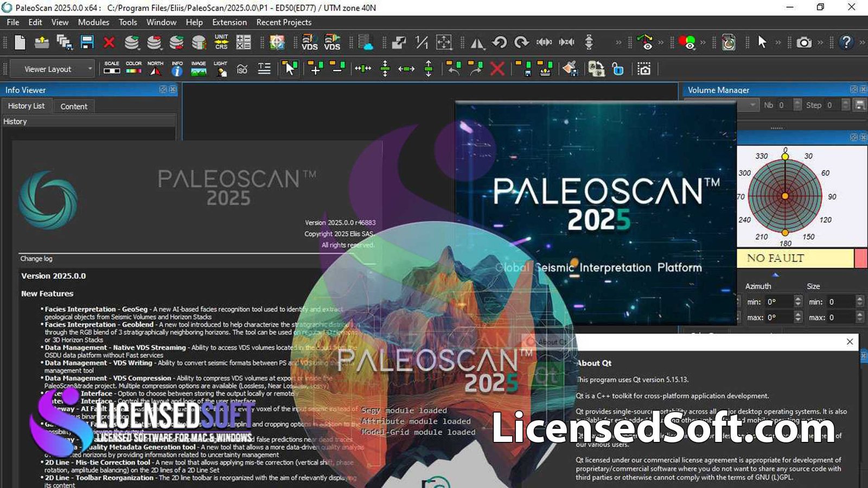The width and height of the screenshot is (868, 488).
Task: Click the red swatch beside NO FAULT
Action: (861, 259)
